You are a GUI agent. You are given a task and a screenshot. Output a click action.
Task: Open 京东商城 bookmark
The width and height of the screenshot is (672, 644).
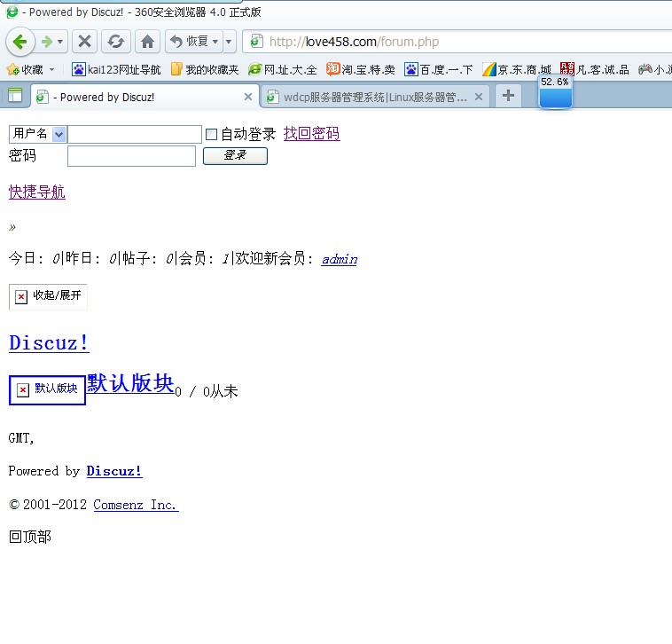517,69
